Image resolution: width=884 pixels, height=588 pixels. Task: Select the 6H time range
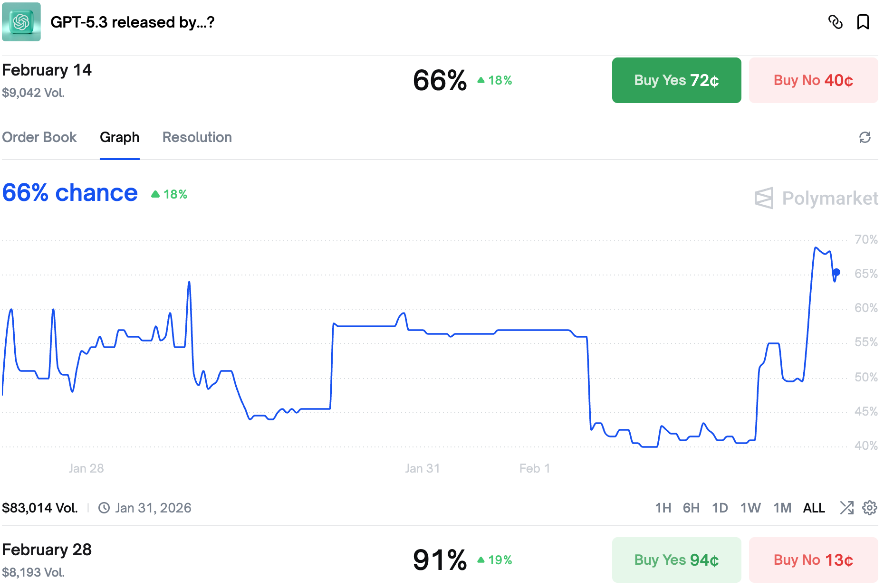click(x=691, y=508)
